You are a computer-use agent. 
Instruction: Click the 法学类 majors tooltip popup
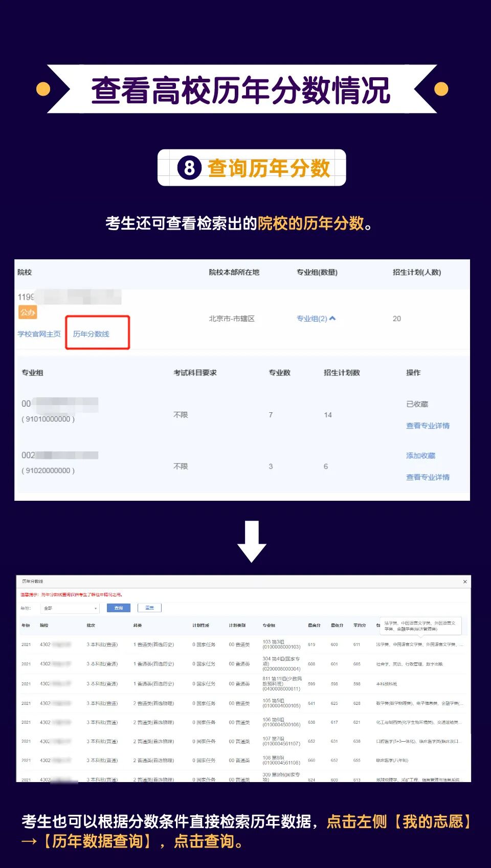(x=420, y=626)
